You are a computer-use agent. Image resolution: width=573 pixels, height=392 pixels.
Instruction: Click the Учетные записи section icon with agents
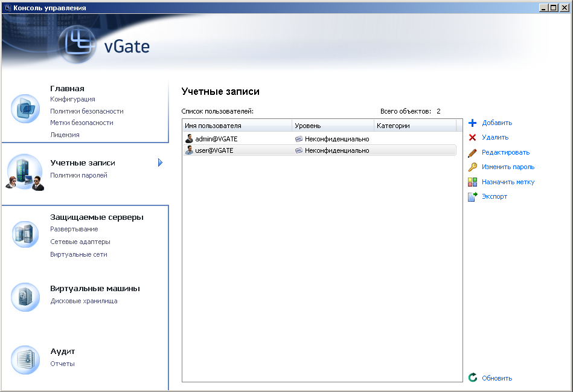click(x=25, y=173)
